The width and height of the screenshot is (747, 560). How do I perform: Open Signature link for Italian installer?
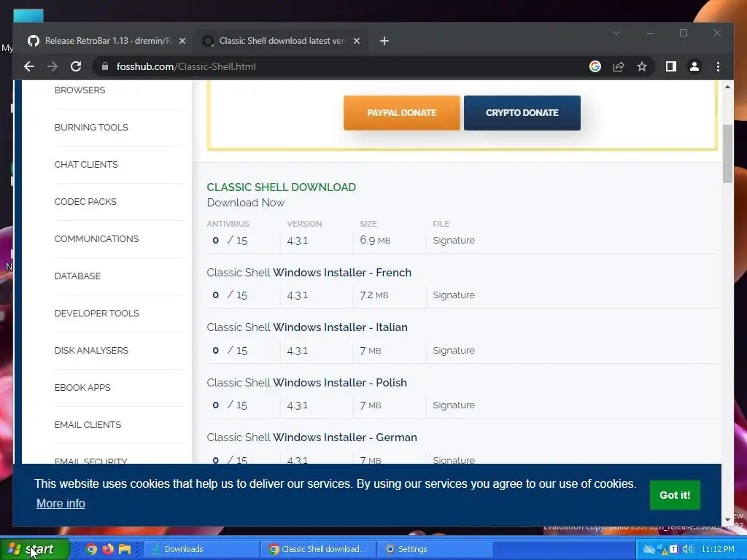(x=454, y=351)
